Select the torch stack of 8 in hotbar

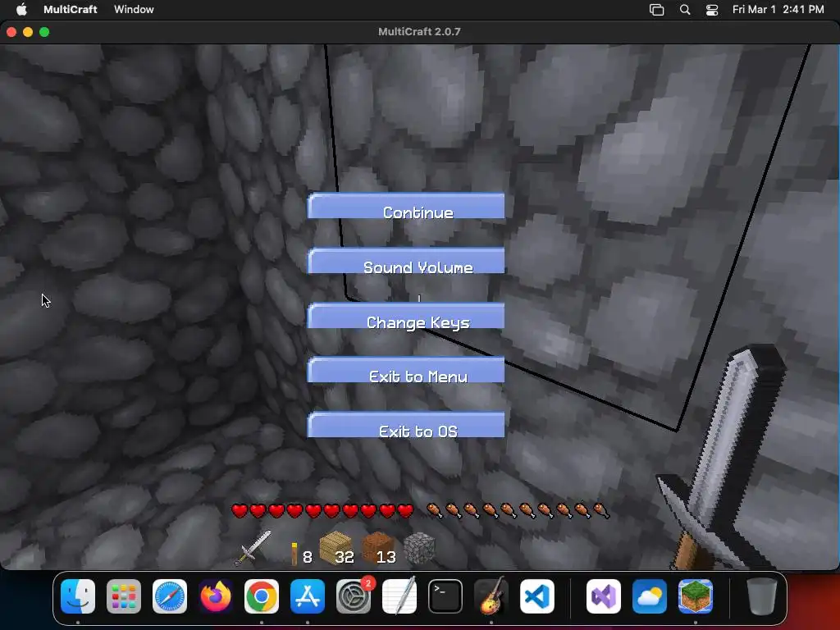(x=300, y=554)
